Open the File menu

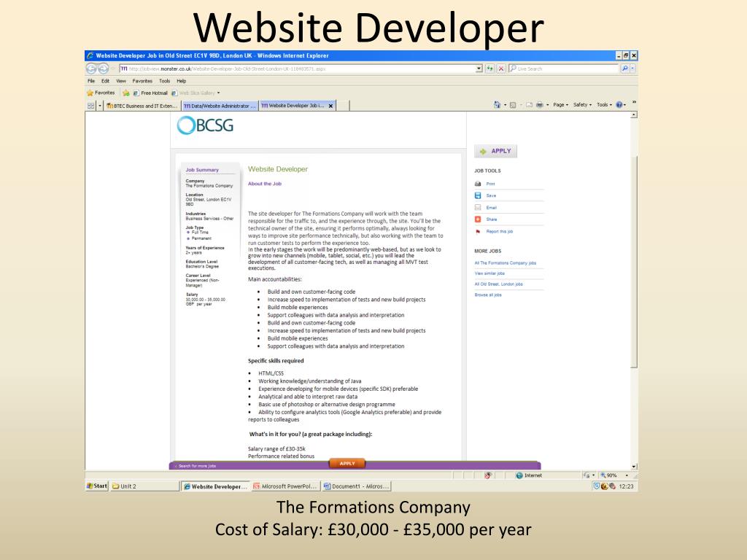pos(91,81)
